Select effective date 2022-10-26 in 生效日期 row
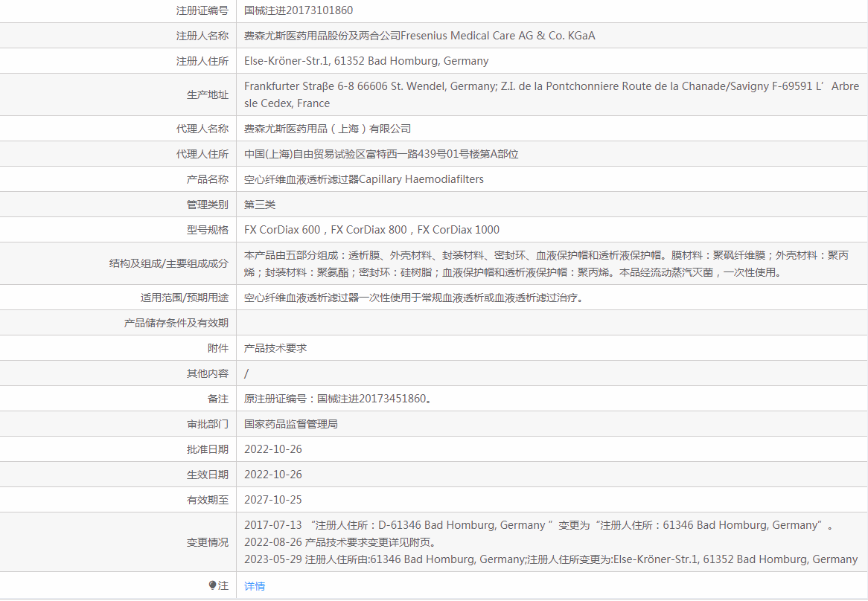This screenshot has width=868, height=601. pos(273,475)
